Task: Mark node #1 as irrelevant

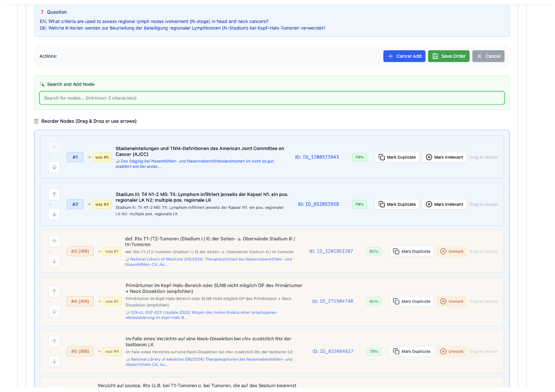Action: point(444,157)
